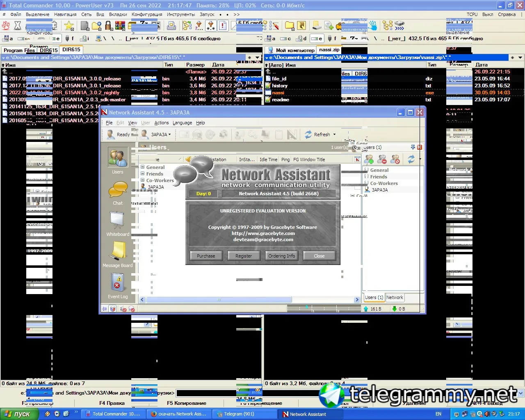Image resolution: width=525 pixels, height=420 pixels.
Task: Select drive d in the right panel drive bar
Action: pyautogui.click(x=301, y=39)
